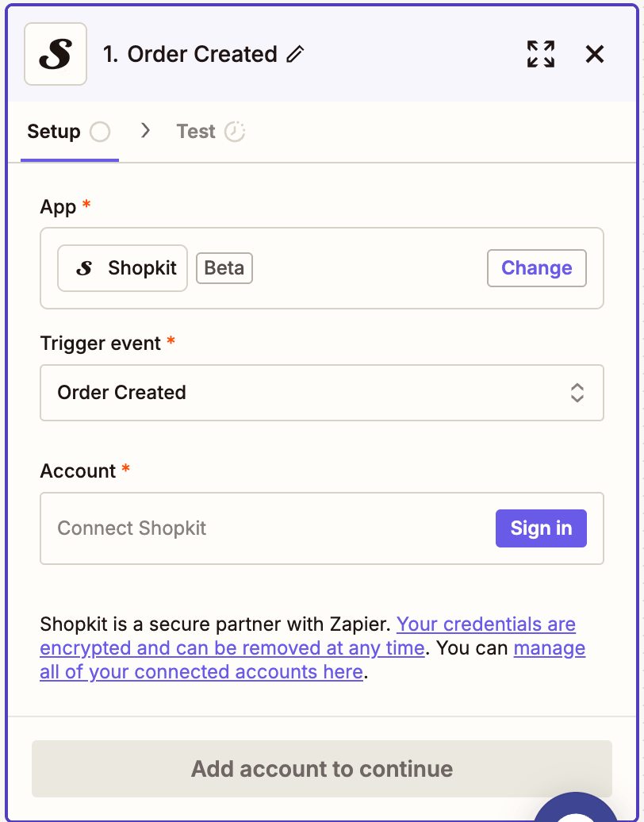Click the Add account to continue button
Screen dimensions: 644x822
point(322,769)
